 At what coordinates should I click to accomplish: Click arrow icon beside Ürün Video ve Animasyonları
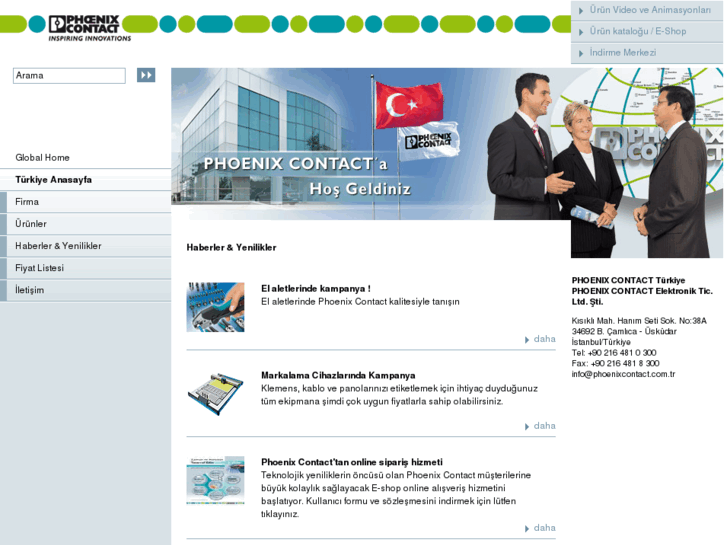(x=581, y=11)
